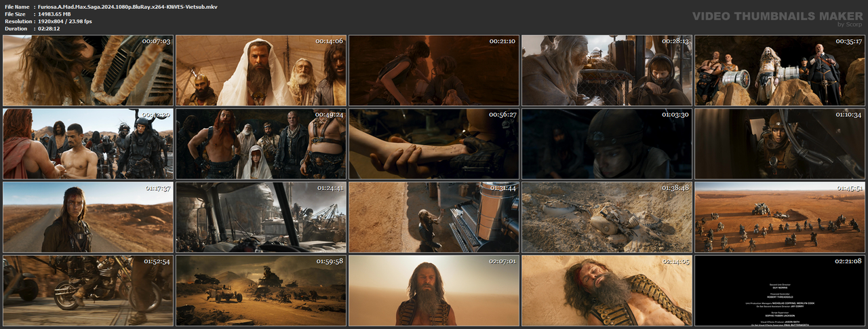Image resolution: width=868 pixels, height=329 pixels.
Task: Select the frame stamped 01:31:44
Action: click(434, 217)
